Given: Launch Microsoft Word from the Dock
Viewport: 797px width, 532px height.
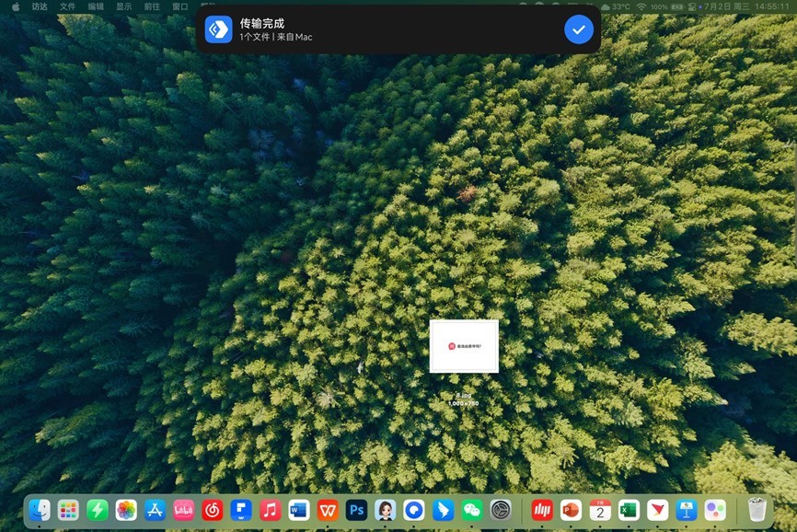Looking at the screenshot, I should pyautogui.click(x=298, y=508).
